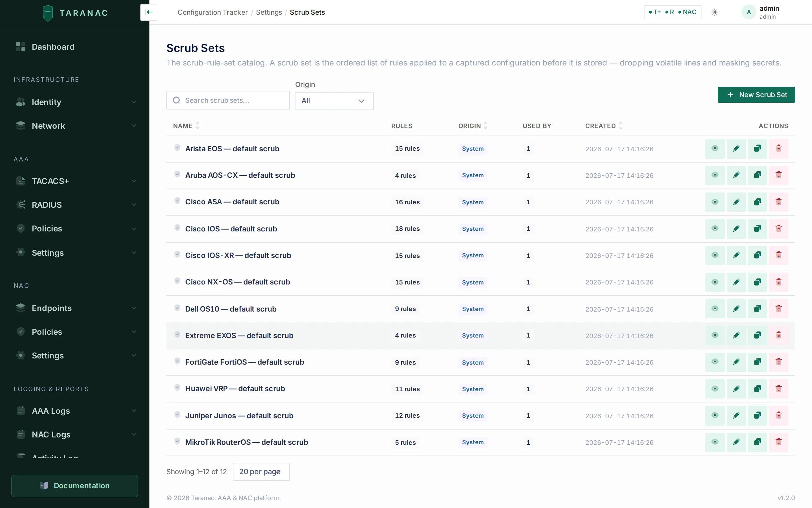
Task: Edit the Cisco NX-OS default scrub
Action: click(x=736, y=282)
